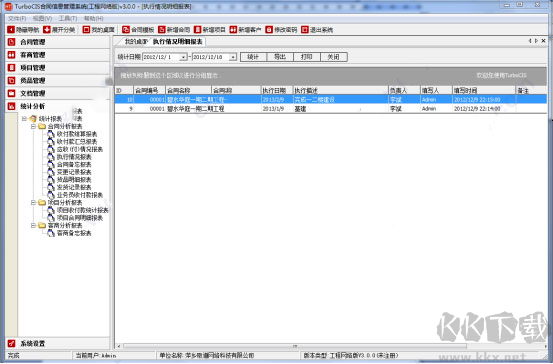
Task: Sort by the 填写时间 column header
Action: (x=484, y=91)
